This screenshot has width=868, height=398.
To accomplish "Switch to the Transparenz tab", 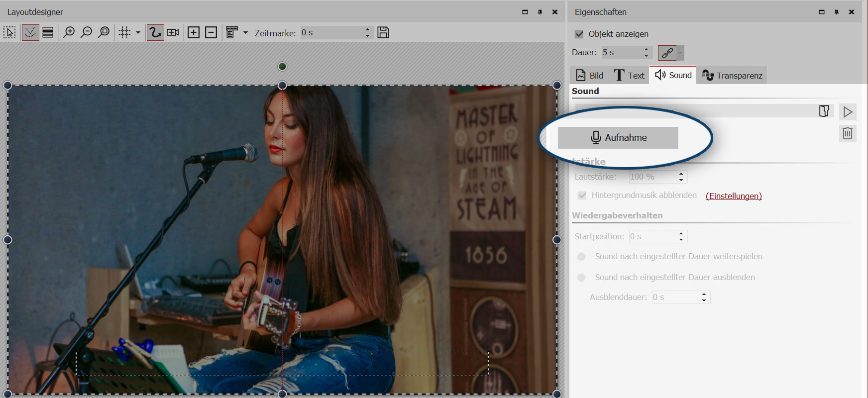I will [x=732, y=76].
